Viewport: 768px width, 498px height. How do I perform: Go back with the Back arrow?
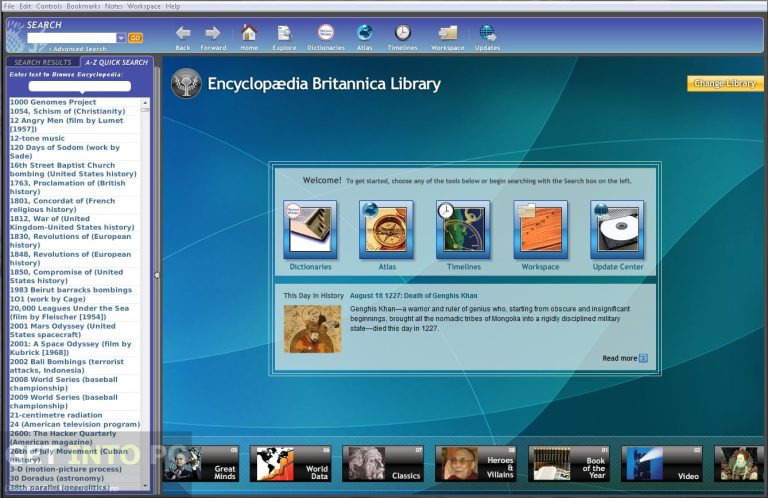[183, 37]
